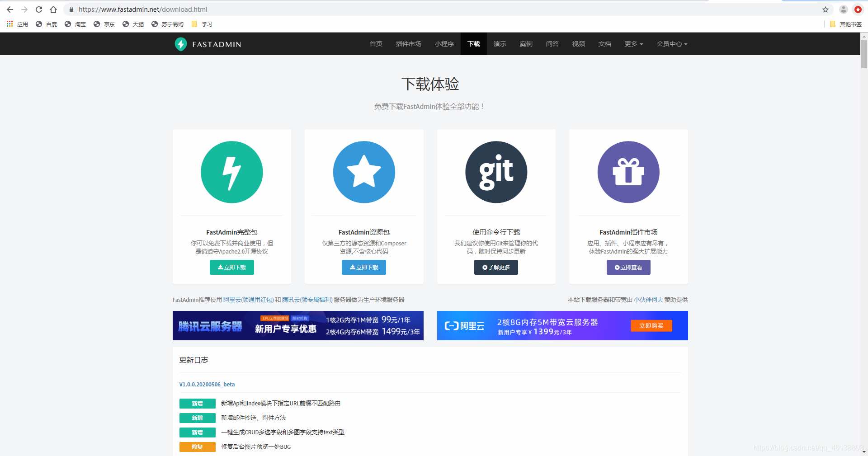868x456 pixels.
Task: Open 案例 nav item
Action: [x=526, y=44]
